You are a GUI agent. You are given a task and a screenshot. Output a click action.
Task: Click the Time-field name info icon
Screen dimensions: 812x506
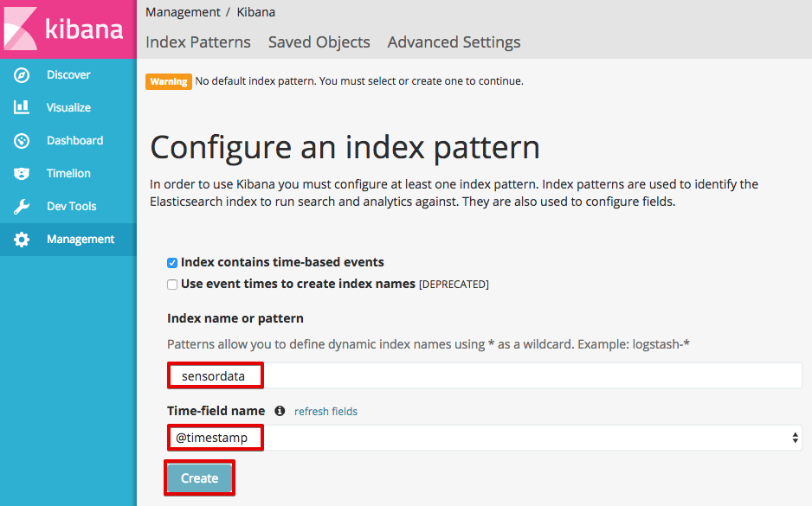tap(280, 411)
